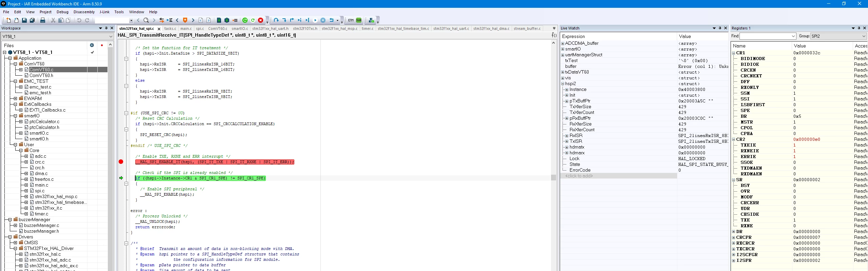Screen dimensions: 868x271
Task: Click the Break (pause) debug icon
Action: pos(323,20)
